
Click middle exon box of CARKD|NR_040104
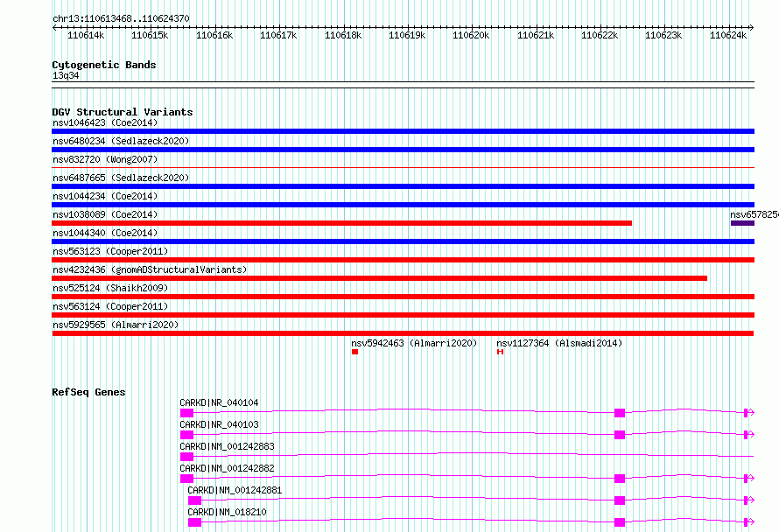[620, 413]
